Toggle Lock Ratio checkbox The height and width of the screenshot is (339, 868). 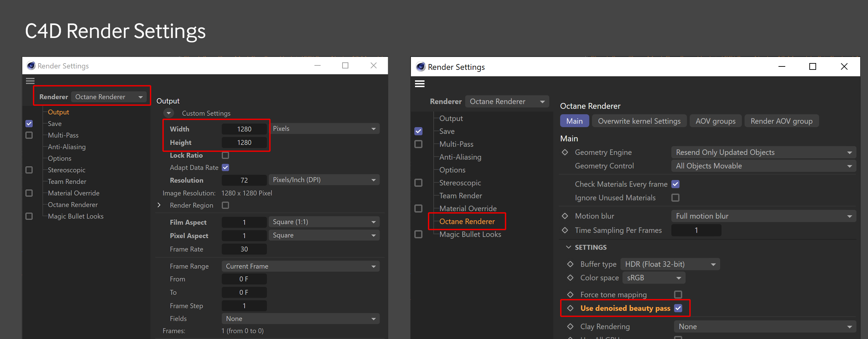(225, 155)
